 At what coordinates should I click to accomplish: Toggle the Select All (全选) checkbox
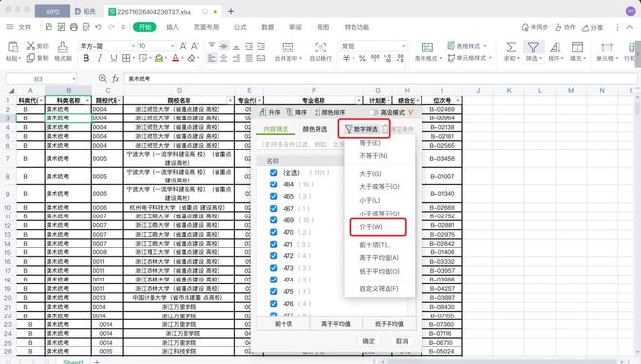(x=274, y=173)
